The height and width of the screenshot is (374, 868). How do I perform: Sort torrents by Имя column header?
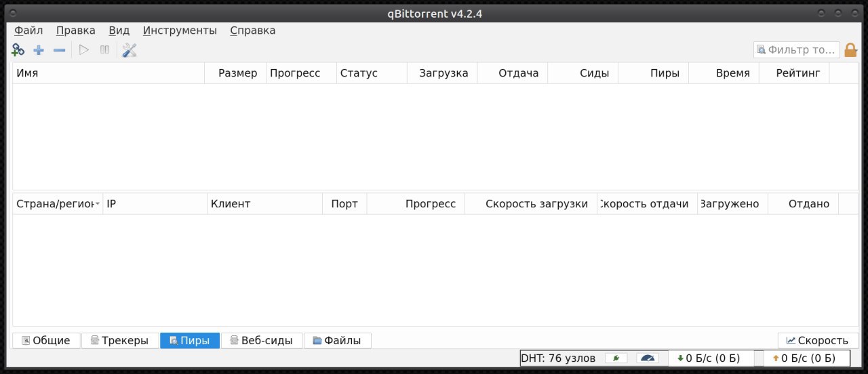(x=108, y=73)
